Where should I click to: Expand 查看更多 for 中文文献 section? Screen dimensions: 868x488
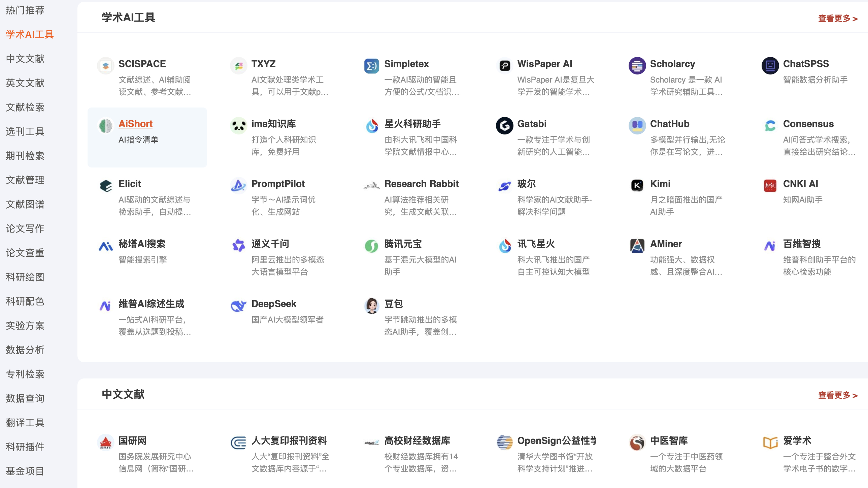tap(837, 395)
